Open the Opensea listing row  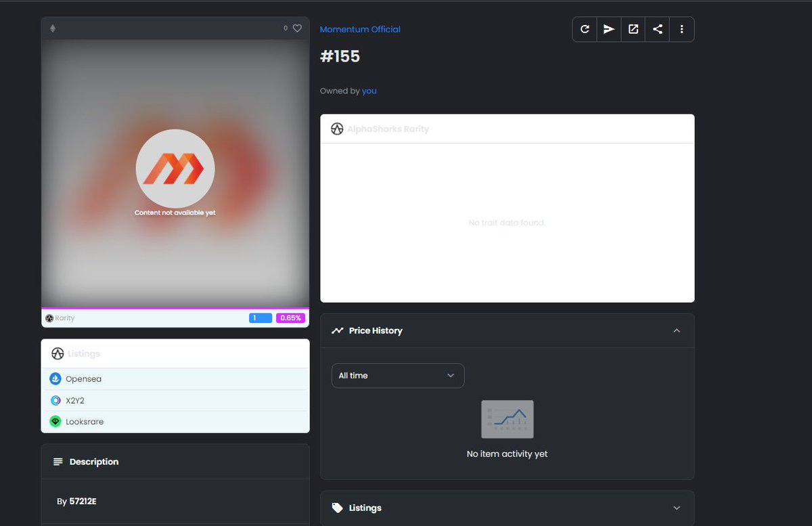click(175, 379)
